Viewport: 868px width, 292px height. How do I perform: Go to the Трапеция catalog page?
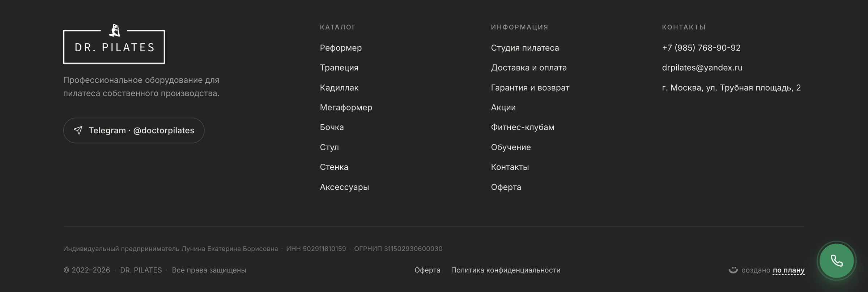(339, 68)
